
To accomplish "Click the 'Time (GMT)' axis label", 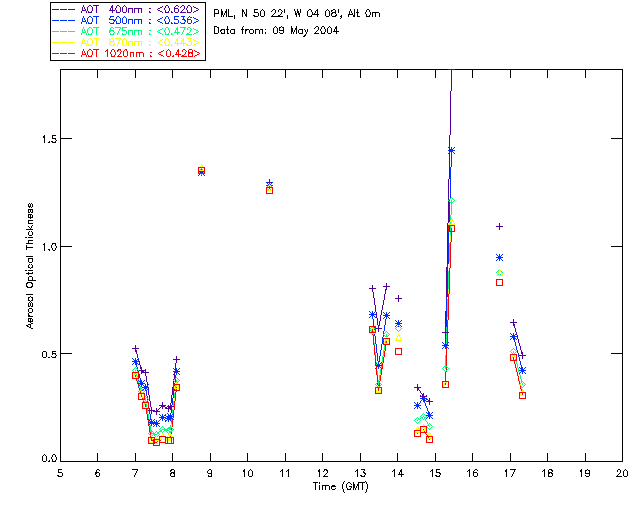I will (340, 487).
